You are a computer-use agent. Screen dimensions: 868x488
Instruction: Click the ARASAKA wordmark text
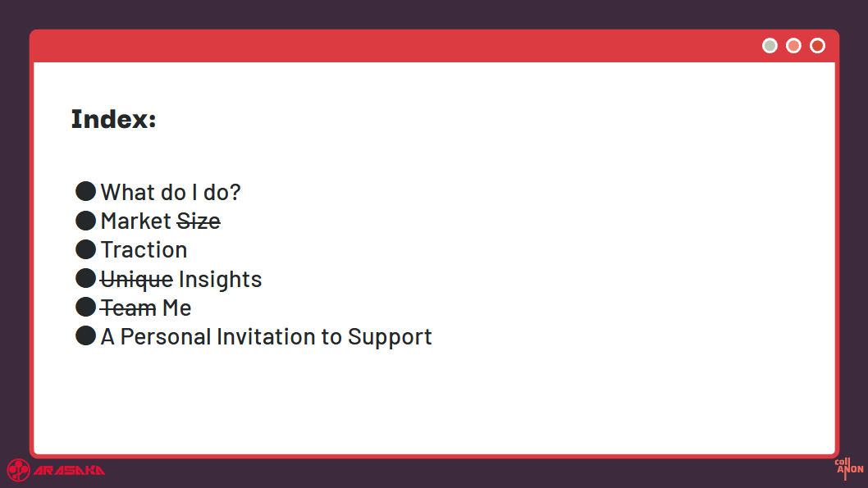click(69, 470)
